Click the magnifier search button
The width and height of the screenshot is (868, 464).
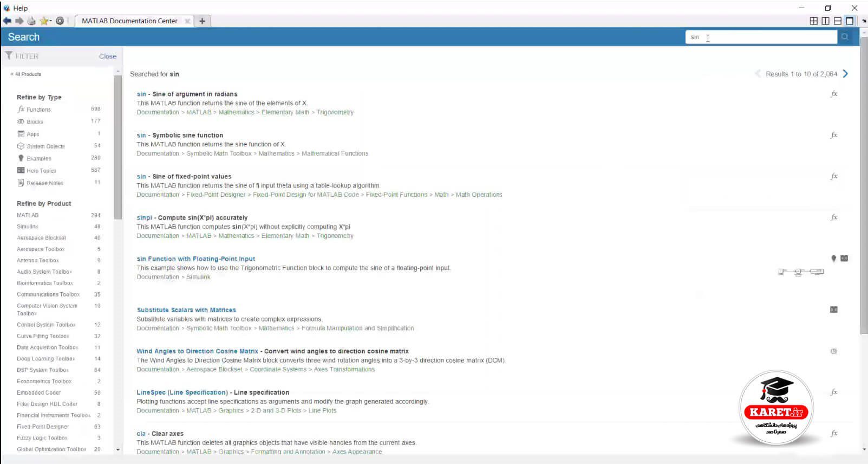845,37
